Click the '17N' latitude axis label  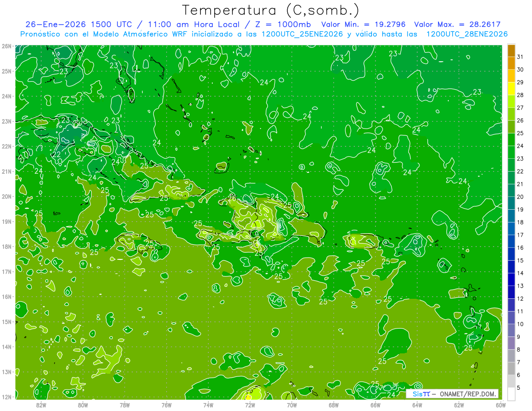7,271
